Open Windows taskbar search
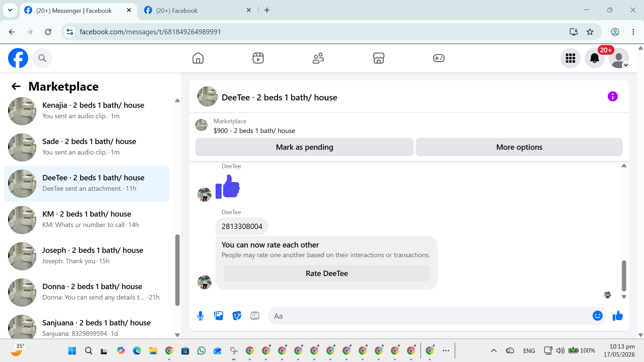Image resolution: width=644 pixels, height=362 pixels. (x=89, y=351)
